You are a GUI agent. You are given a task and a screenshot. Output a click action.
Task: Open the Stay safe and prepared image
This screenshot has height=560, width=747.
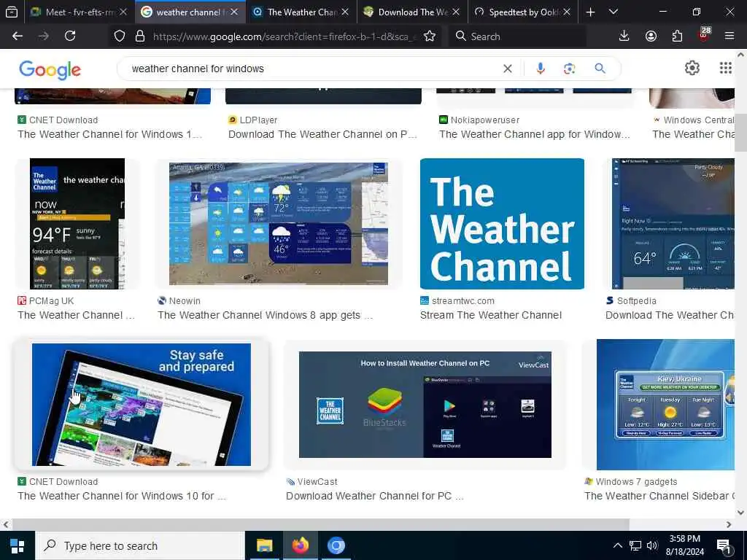coord(142,404)
